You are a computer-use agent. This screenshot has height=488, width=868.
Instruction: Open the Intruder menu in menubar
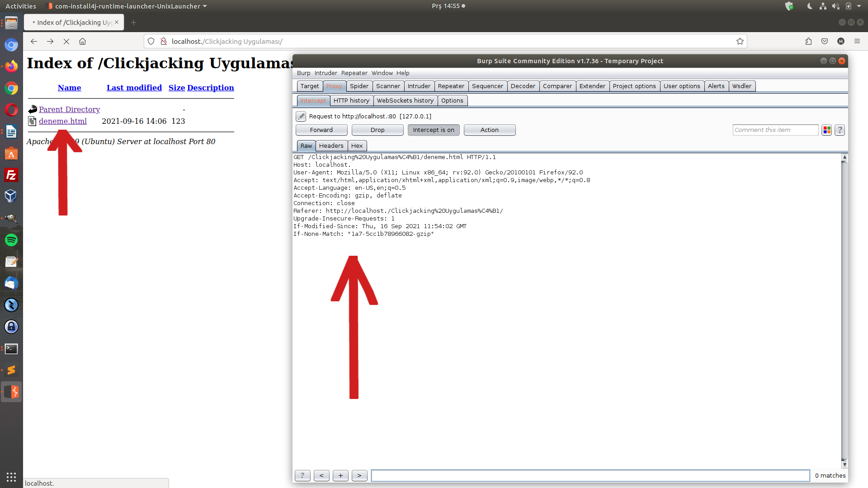tap(326, 73)
